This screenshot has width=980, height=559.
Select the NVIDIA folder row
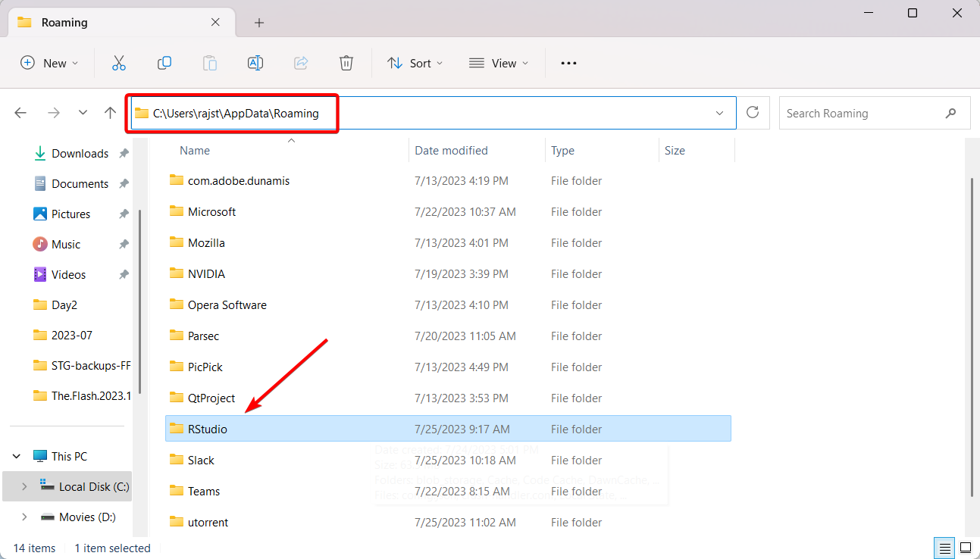pyautogui.click(x=448, y=274)
